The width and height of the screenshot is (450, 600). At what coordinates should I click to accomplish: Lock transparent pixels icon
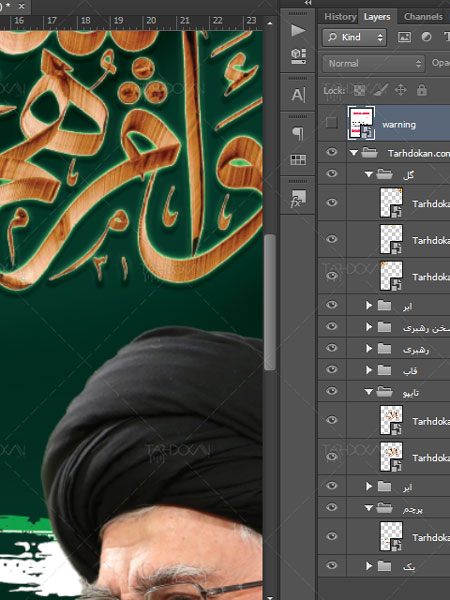tap(359, 90)
